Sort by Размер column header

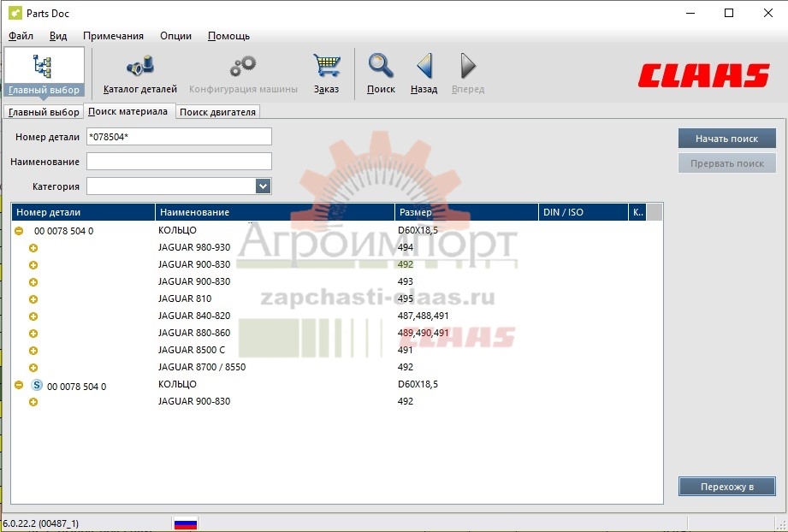(466, 212)
